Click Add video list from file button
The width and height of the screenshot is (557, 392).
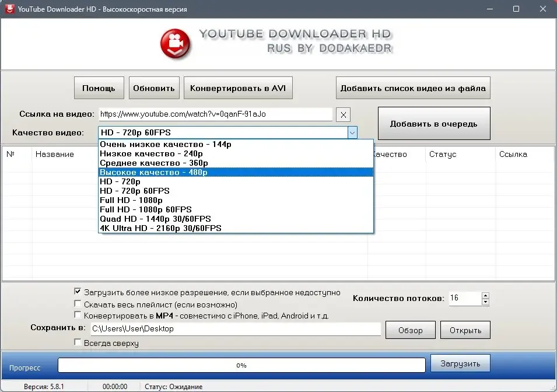pos(412,89)
